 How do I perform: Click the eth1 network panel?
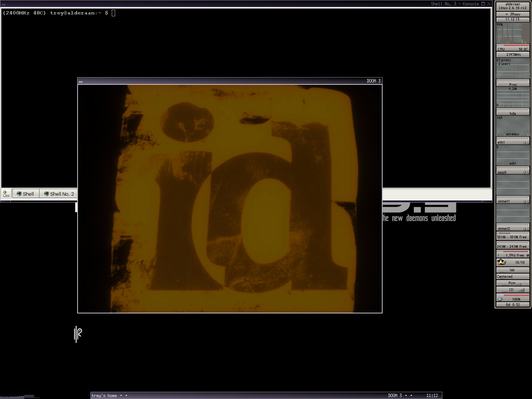click(513, 141)
